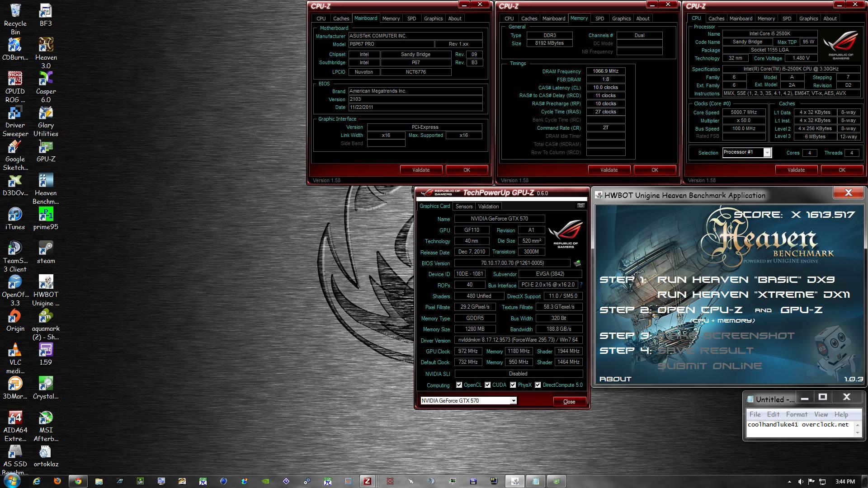Open CDBurnerXP desktop icon
The image size is (868, 488).
click(15, 49)
